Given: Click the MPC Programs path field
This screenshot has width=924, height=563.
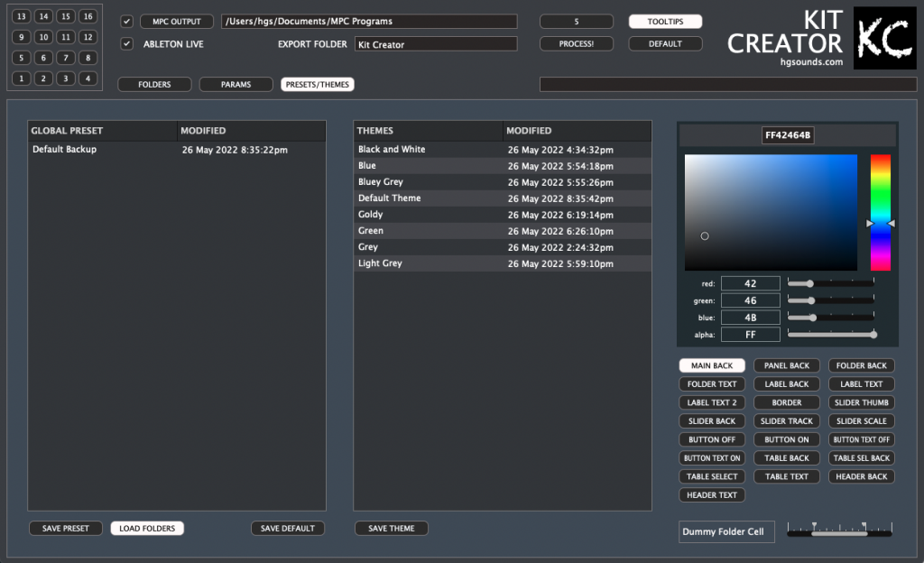Looking at the screenshot, I should tap(369, 21).
